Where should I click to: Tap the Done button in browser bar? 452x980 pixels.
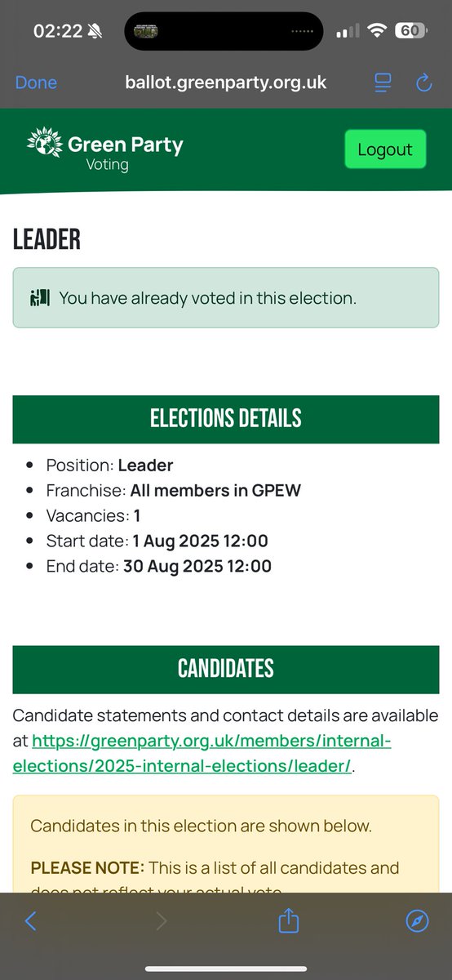36,82
